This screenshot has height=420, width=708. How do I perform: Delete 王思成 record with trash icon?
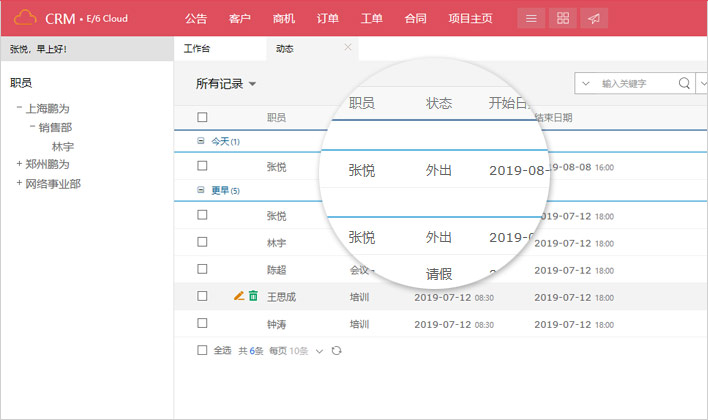point(253,296)
